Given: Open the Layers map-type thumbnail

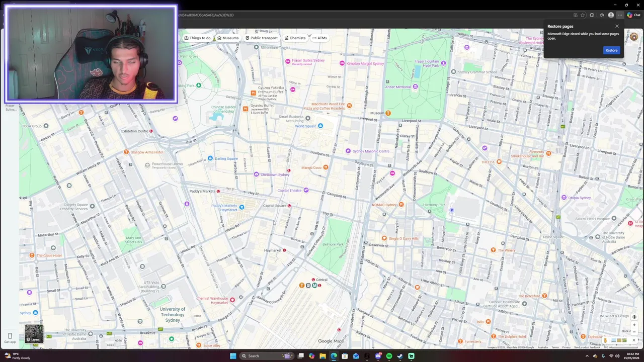Looking at the screenshot, I should [34, 334].
